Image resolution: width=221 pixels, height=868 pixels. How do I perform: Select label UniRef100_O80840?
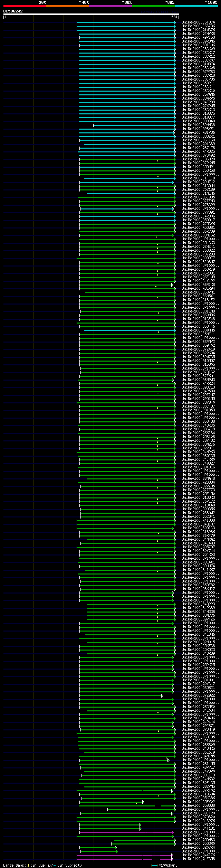click(198, 121)
